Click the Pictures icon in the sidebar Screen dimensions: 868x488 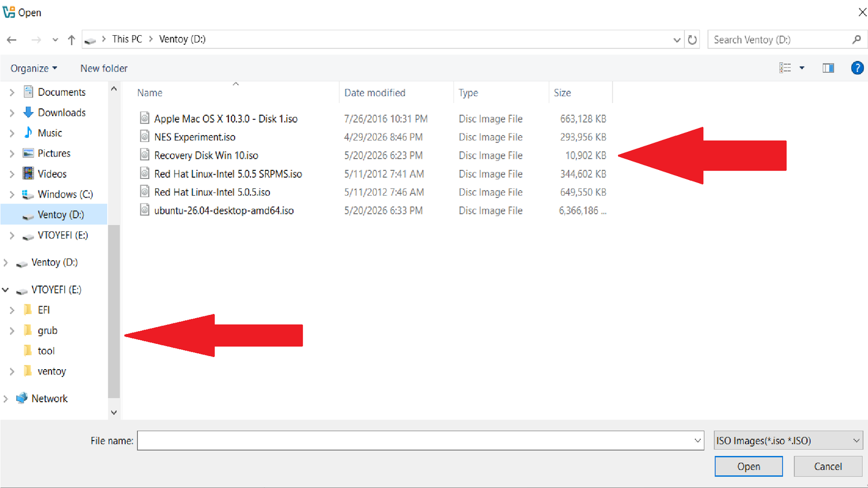click(x=28, y=153)
